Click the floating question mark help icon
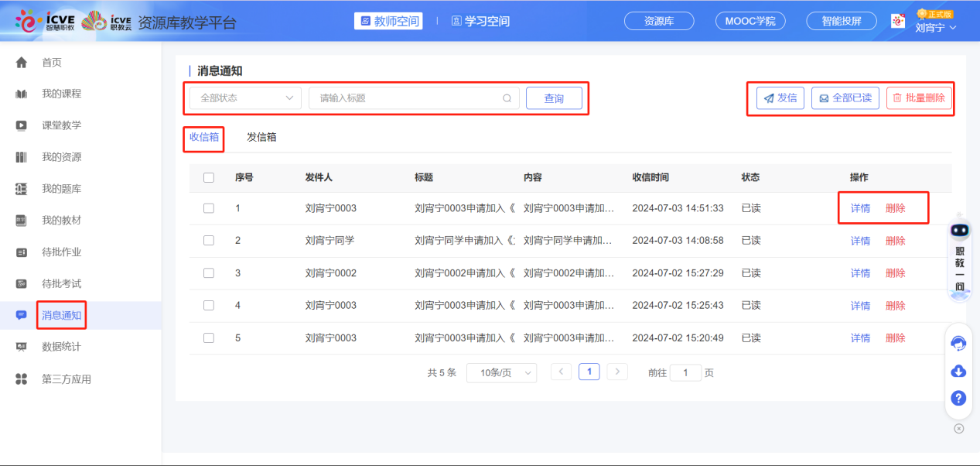 tap(958, 398)
